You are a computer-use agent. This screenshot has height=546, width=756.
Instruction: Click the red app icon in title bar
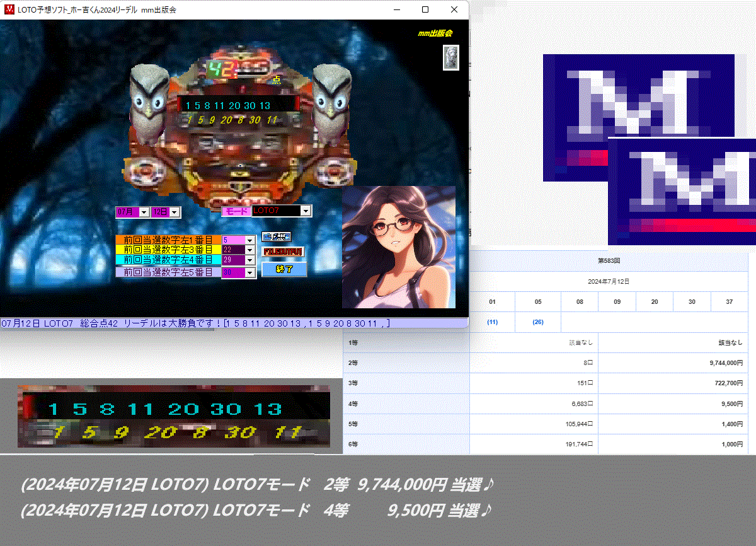[9, 9]
